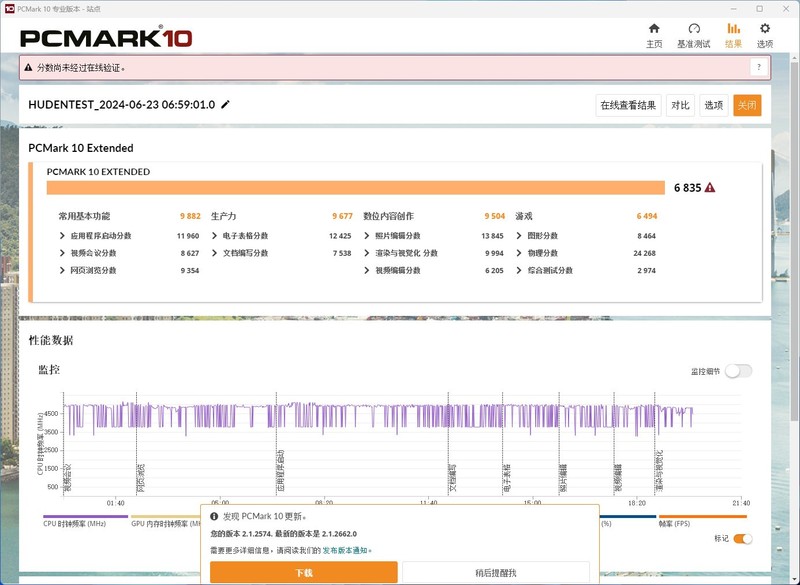Click the 电子表格 marker on the chart
The width and height of the screenshot is (800, 585).
tap(507, 478)
